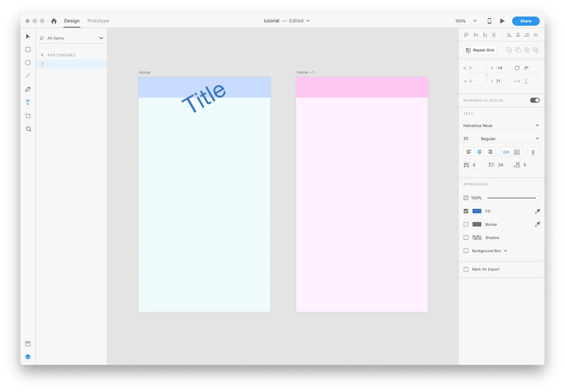Adjust the opacity slider handle
Image resolution: width=565 pixels, height=392 pixels.
click(x=537, y=198)
